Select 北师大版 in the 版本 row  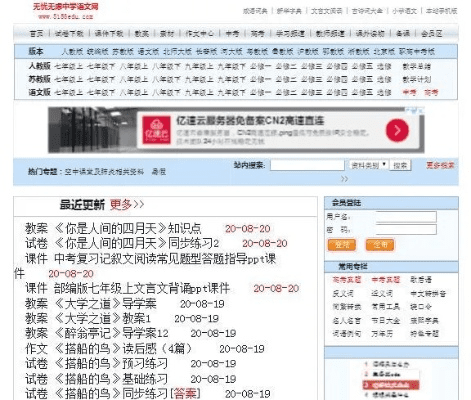coord(177,52)
